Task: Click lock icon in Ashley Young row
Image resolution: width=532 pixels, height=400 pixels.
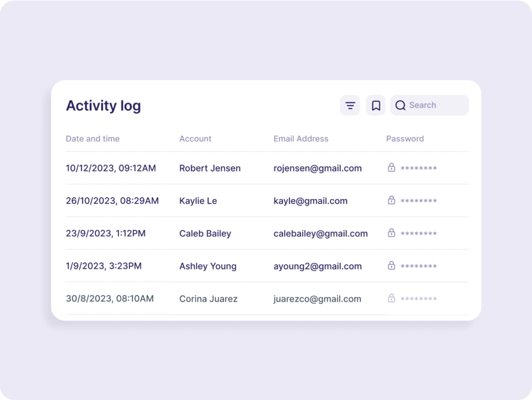Action: tap(391, 265)
